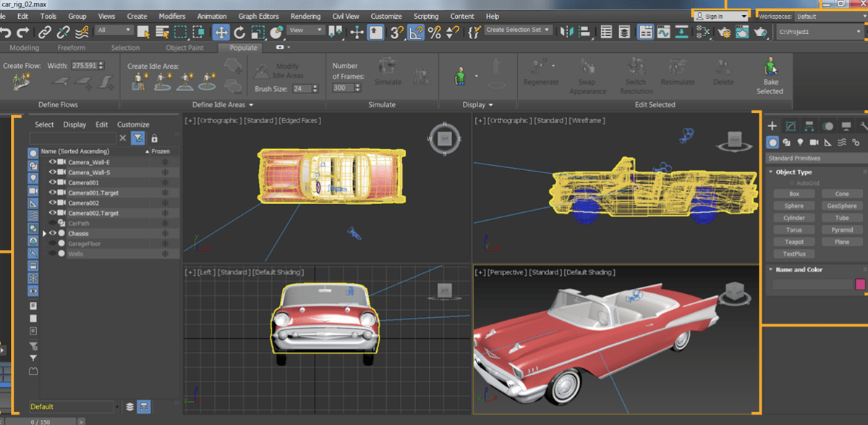This screenshot has width=868, height=425.
Task: Create a Teapot primitive button
Action: pyautogui.click(x=793, y=242)
